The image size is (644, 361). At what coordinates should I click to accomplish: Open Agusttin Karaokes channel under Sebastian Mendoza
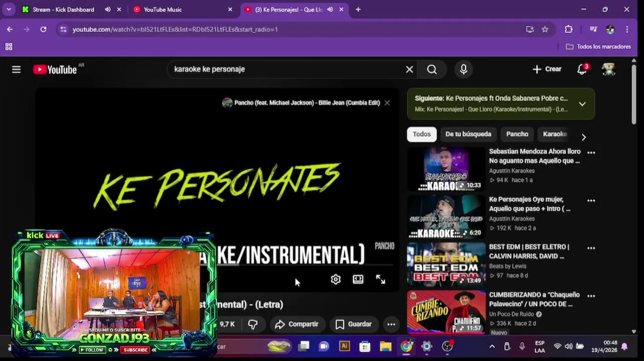click(x=512, y=171)
